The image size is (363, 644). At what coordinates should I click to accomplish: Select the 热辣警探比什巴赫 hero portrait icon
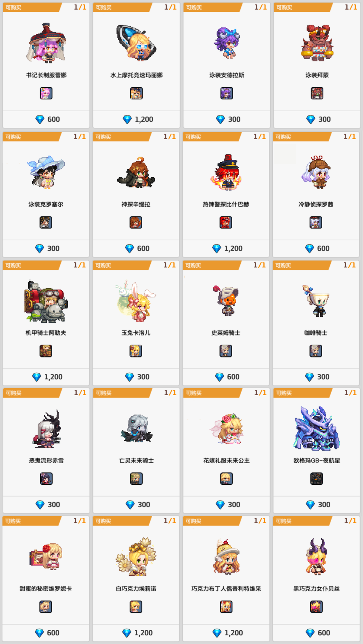pos(226,222)
